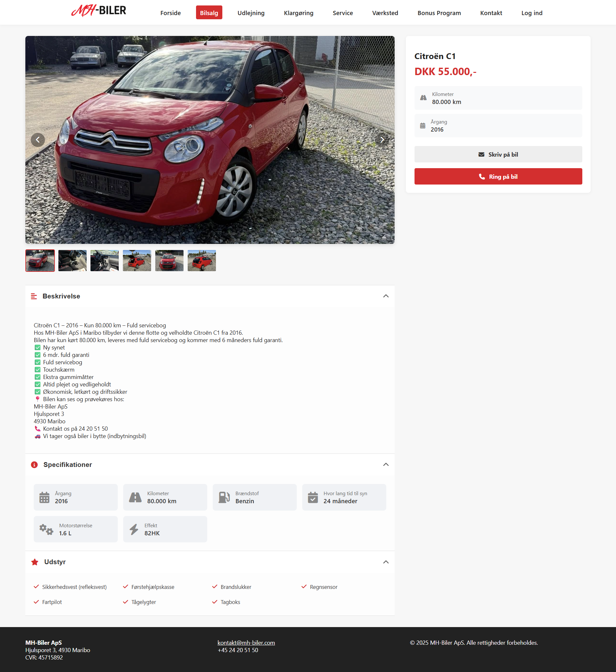Open the kontakt@mh-biler.com email link
Image resolution: width=616 pixels, height=672 pixels.
coord(246,643)
